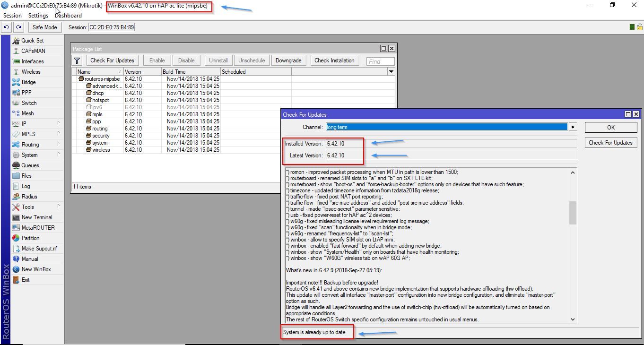Click the Unschedule button
Screen dimensions: 644x345
pyautogui.click(x=252, y=60)
